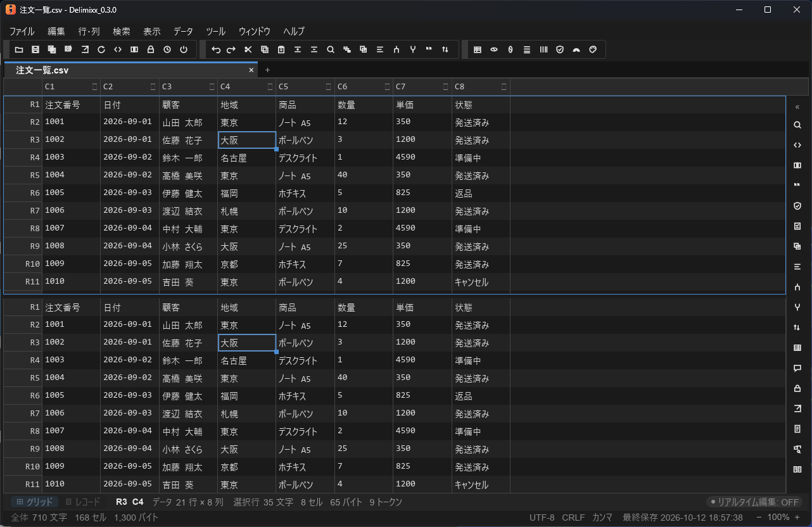Click the eye icon in the toolbar
Viewport: 812px width, 527px height.
click(x=494, y=49)
